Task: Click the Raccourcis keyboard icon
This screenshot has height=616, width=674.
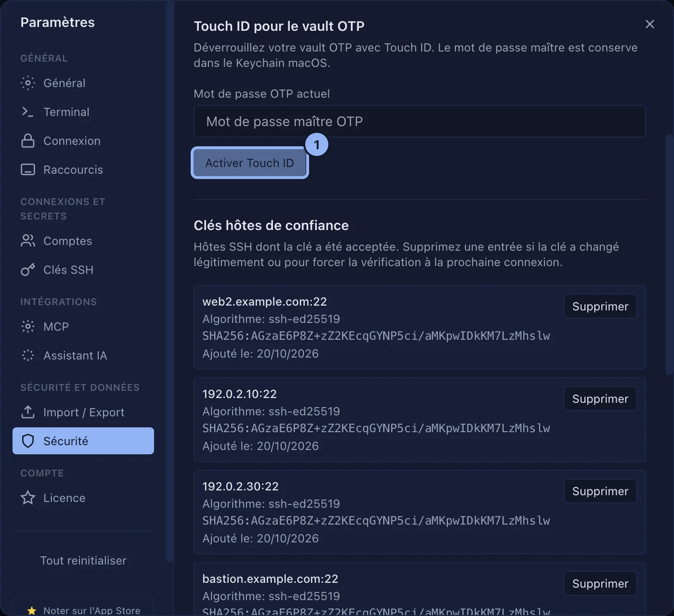Action: 28,169
